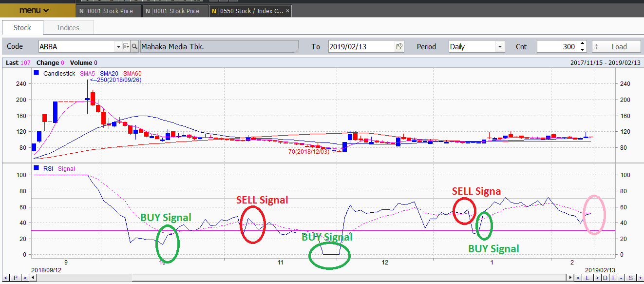Increment the Cnt value with the up stepper
Image resolution: width=644 pixels, height=284 pixels.
581,44
